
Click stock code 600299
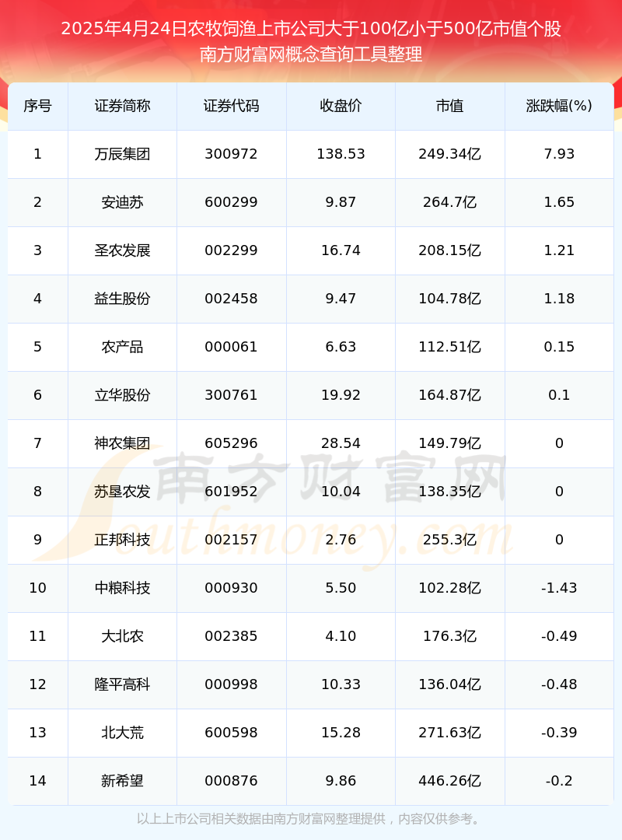(x=232, y=202)
